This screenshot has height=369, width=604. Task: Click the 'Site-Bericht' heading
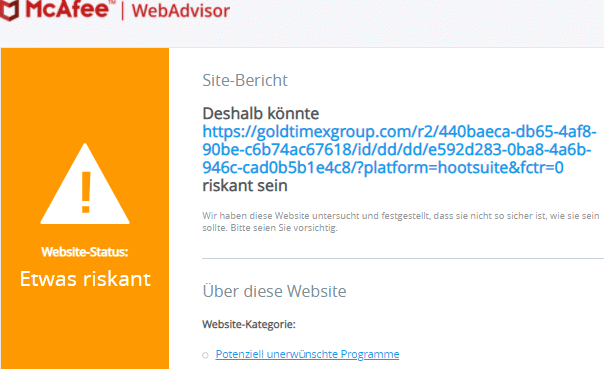point(245,80)
